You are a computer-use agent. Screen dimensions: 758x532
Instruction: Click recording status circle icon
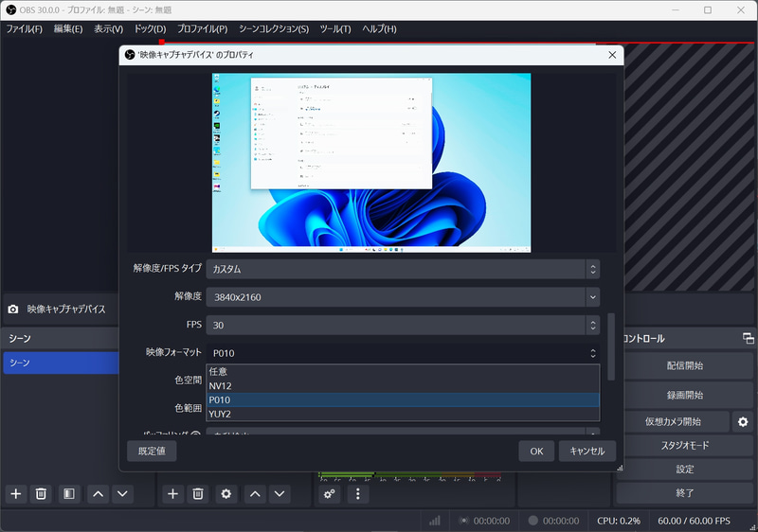point(533,521)
